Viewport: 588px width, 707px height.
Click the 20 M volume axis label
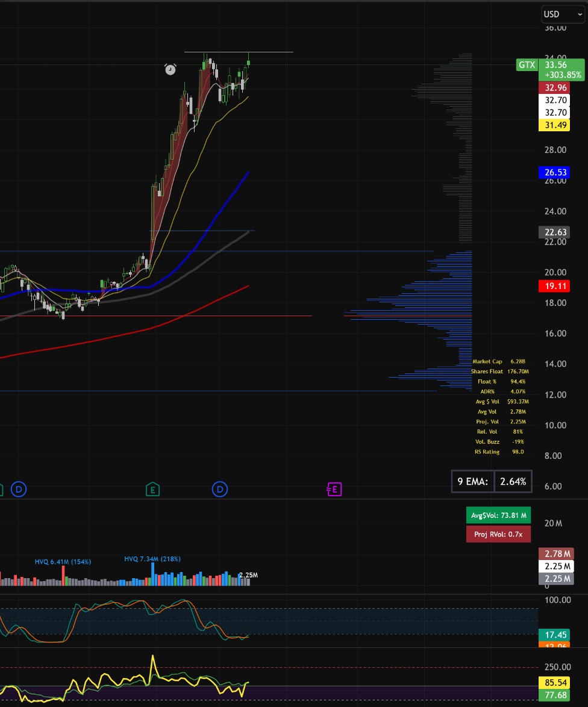pos(553,523)
